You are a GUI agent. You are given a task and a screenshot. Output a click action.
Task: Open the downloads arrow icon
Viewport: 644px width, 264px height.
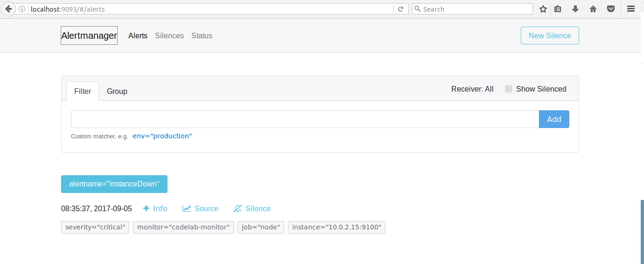pos(575,9)
